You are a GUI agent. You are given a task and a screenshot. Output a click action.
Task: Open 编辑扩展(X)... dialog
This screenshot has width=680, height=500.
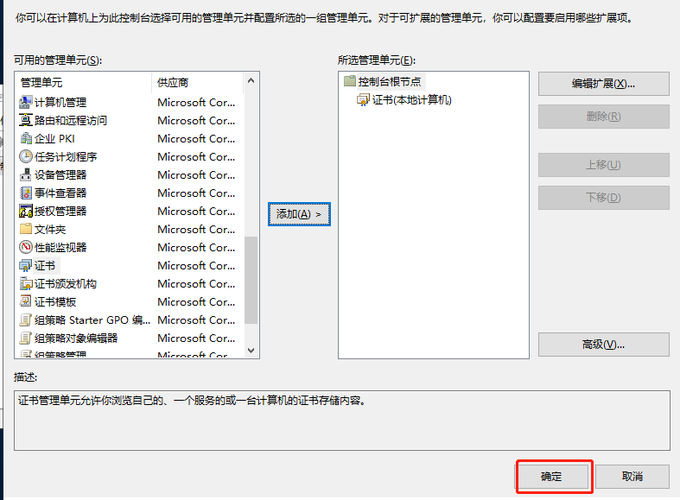pyautogui.click(x=604, y=84)
